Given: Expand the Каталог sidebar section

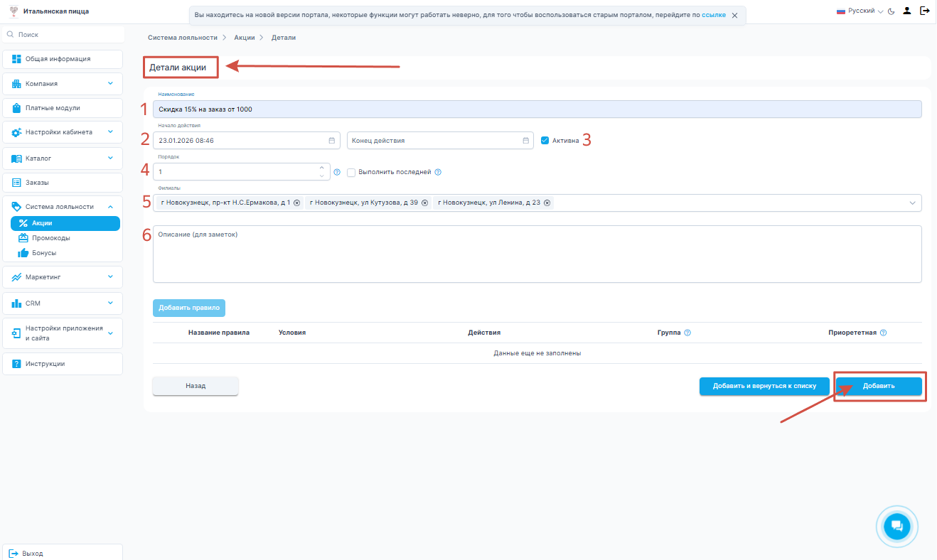Looking at the screenshot, I should pyautogui.click(x=63, y=158).
